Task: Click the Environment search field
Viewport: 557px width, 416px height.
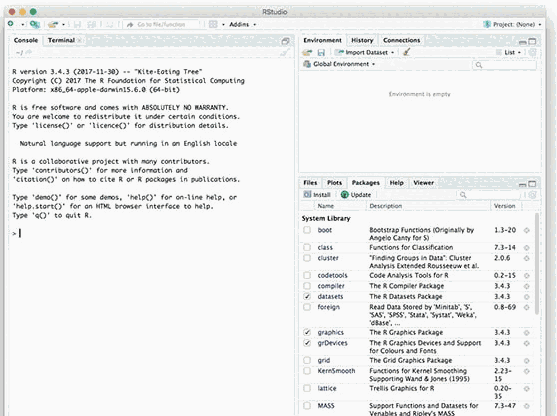Action: tap(504, 65)
